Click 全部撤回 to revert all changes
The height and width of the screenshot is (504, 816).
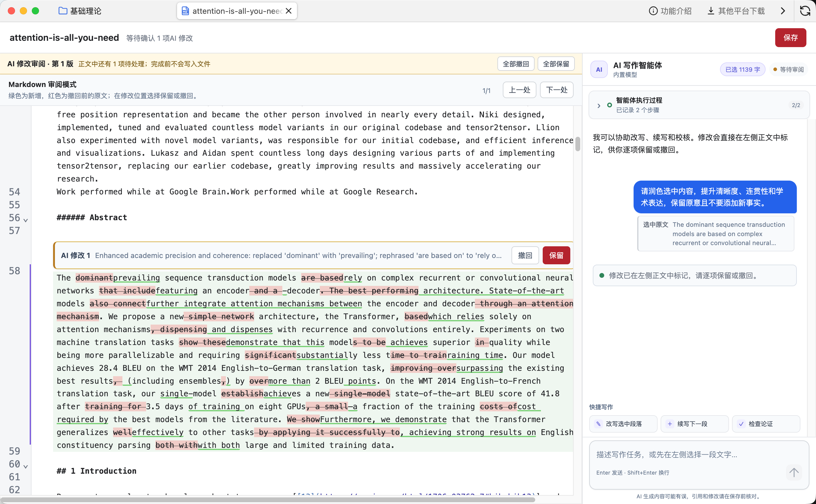pos(516,64)
